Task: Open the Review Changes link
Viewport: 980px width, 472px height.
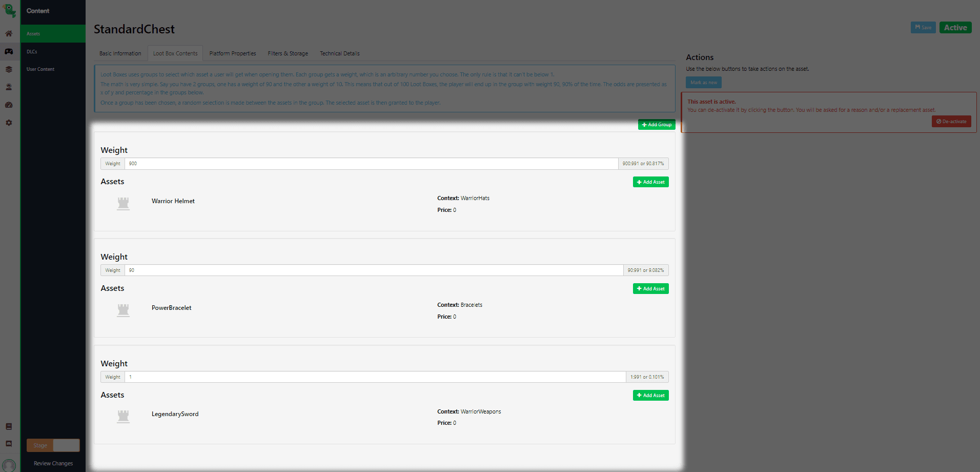Action: pyautogui.click(x=53, y=463)
